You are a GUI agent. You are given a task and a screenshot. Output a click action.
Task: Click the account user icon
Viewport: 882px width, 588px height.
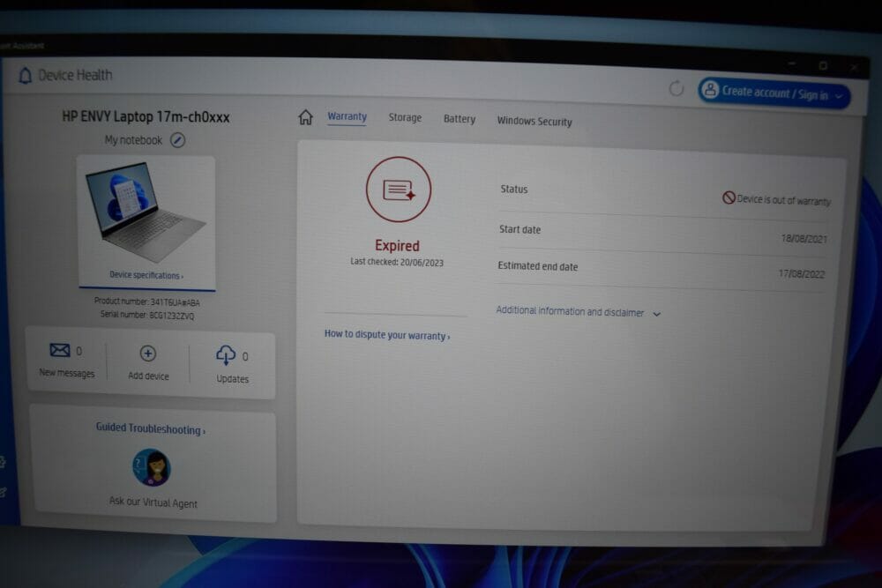click(710, 90)
